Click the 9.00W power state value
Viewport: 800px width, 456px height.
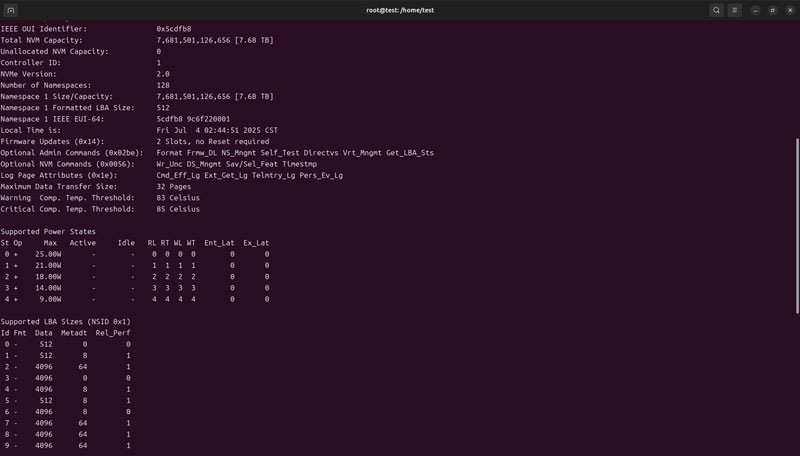point(50,299)
